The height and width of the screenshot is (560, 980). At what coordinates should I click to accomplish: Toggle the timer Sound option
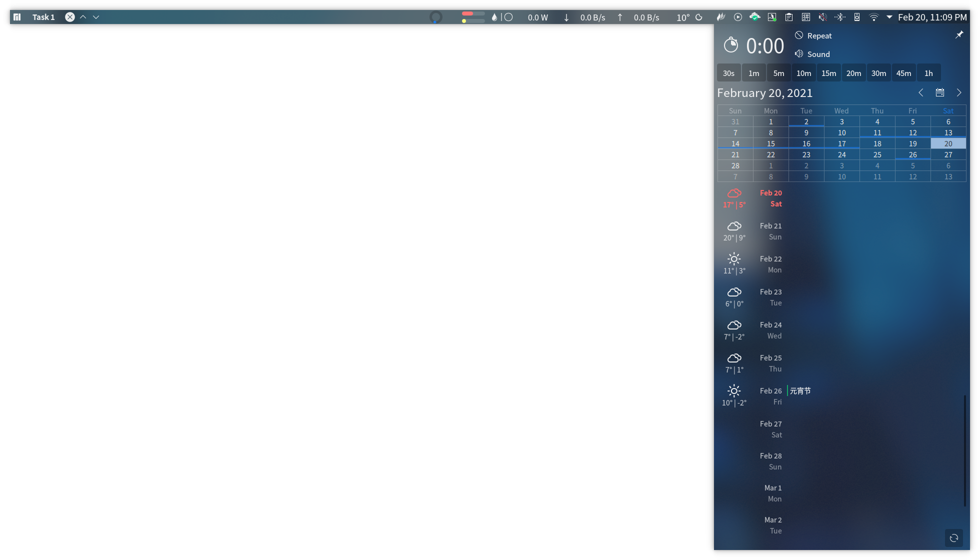coord(812,54)
